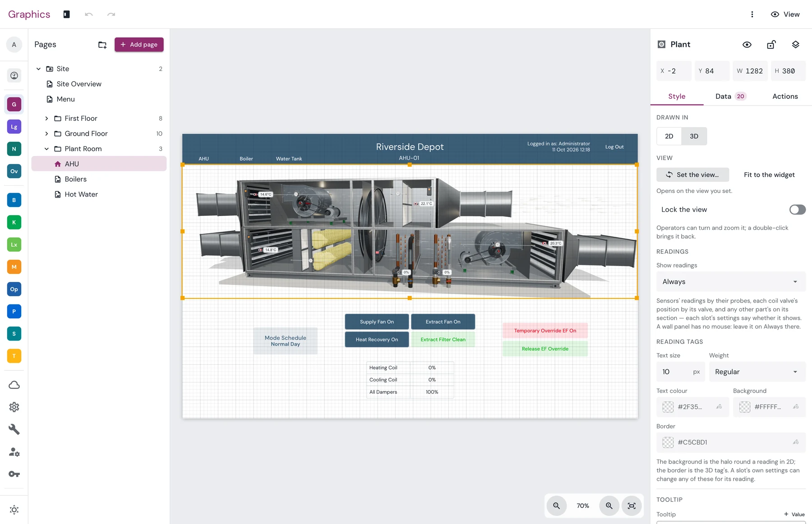The height and width of the screenshot is (524, 812).
Task: Open the Lg module in sidebar
Action: coord(14,127)
